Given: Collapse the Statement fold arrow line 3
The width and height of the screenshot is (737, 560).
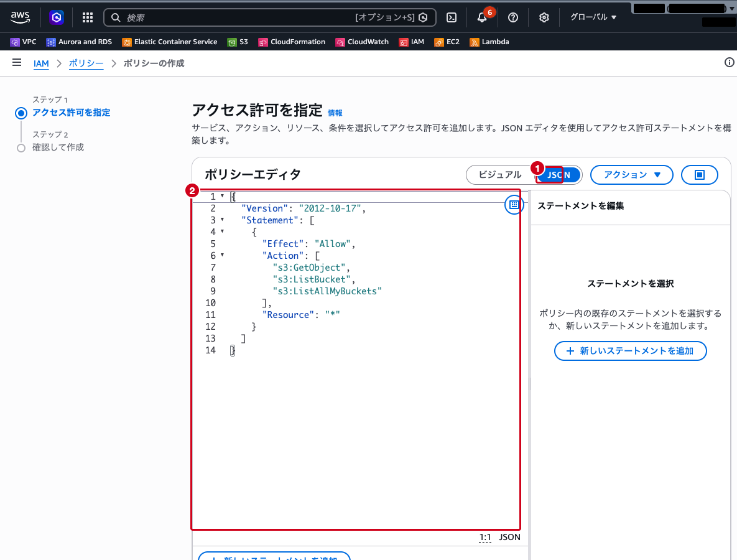Looking at the screenshot, I should click(x=222, y=220).
